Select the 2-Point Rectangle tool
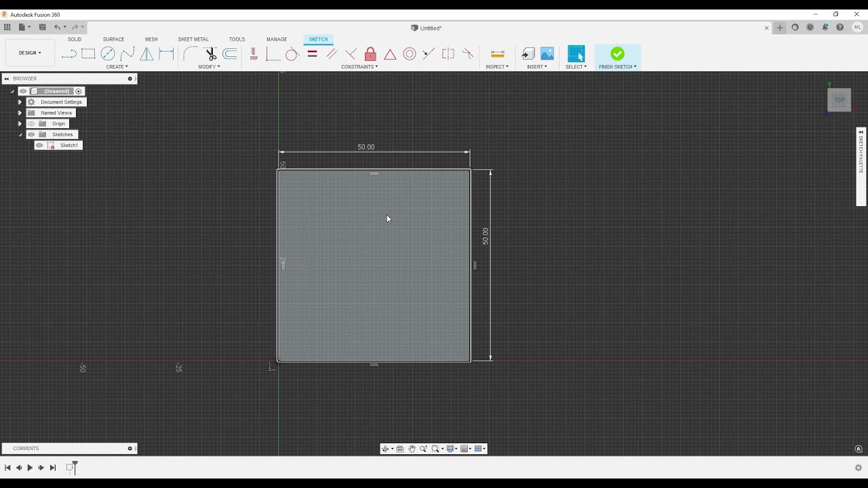The width and height of the screenshot is (868, 488). [x=88, y=54]
